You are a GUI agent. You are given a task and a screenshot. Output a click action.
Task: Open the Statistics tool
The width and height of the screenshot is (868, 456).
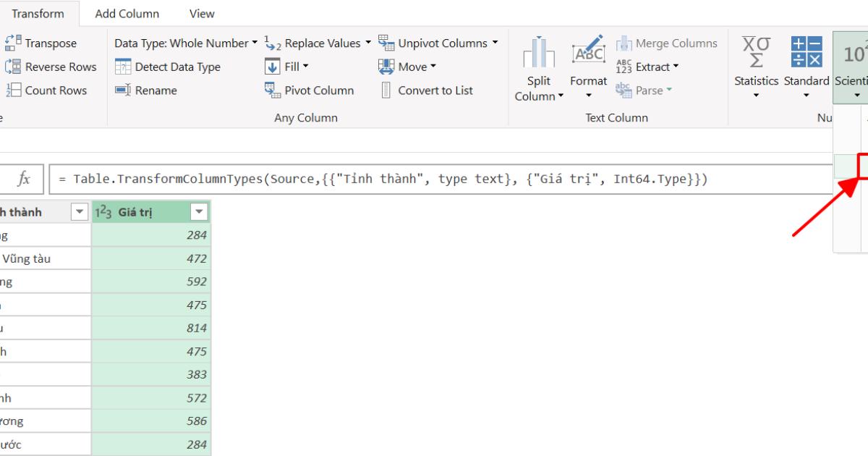(755, 69)
